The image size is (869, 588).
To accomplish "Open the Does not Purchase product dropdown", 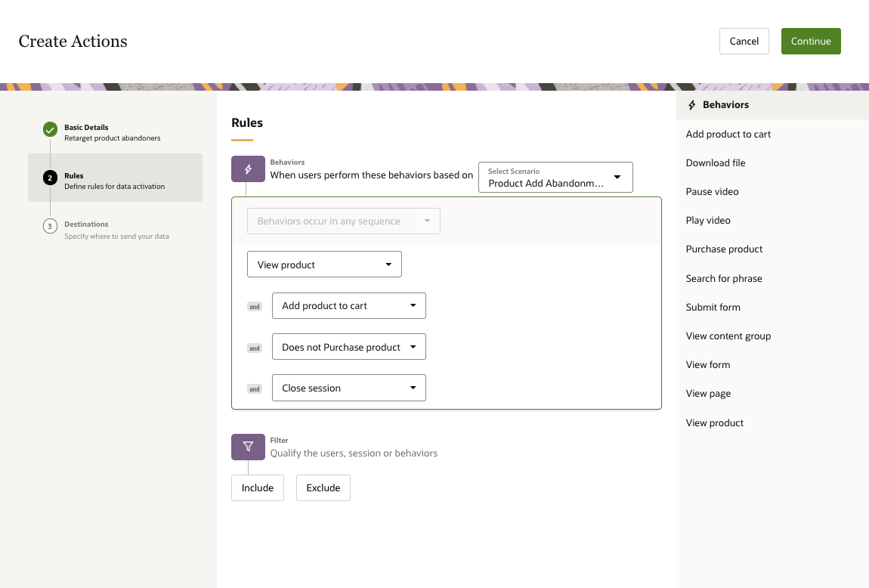I will coord(348,347).
